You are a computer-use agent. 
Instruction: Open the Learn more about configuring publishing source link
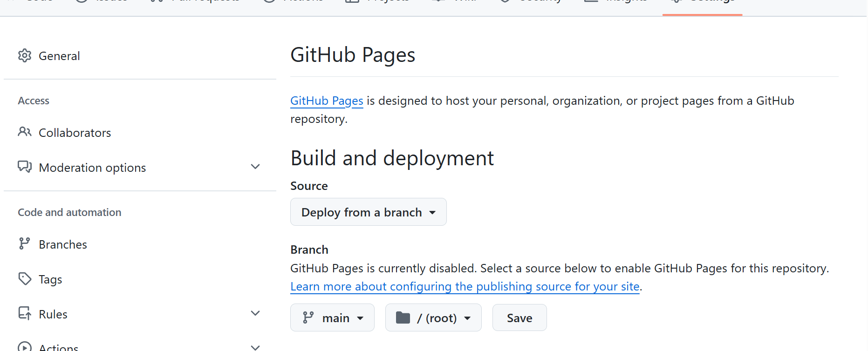coord(465,286)
